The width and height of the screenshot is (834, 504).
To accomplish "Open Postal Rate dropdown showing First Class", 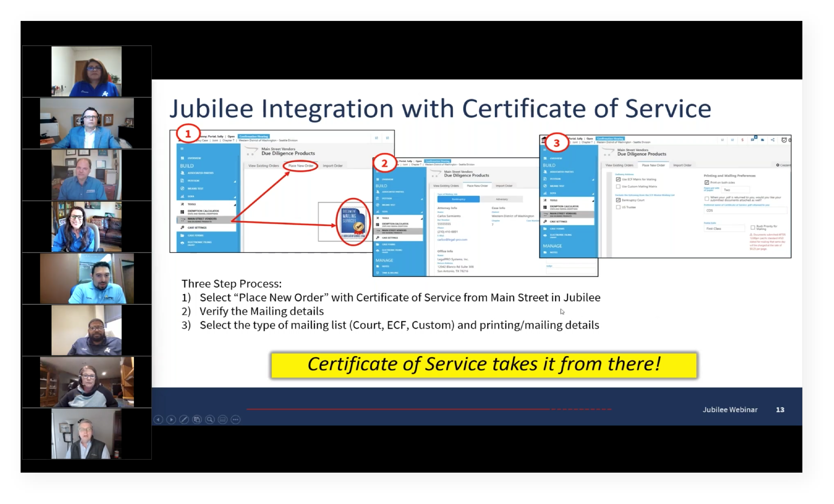I will point(725,229).
